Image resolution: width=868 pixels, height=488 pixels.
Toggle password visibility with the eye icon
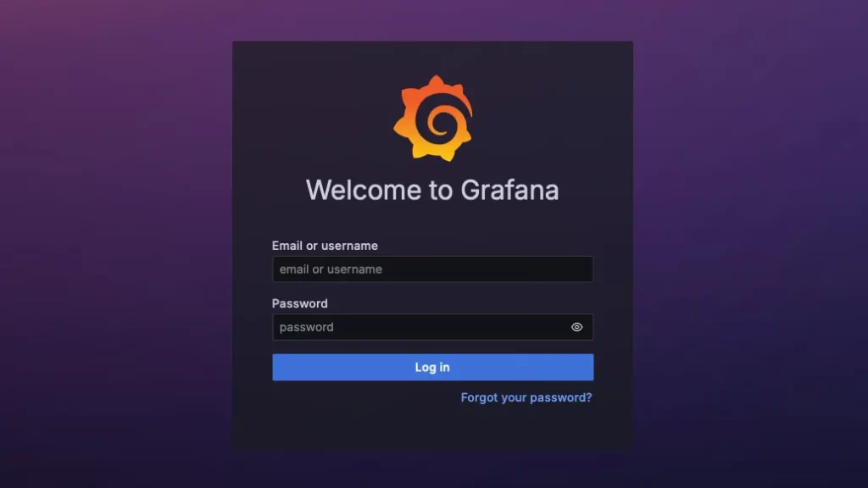pos(576,327)
